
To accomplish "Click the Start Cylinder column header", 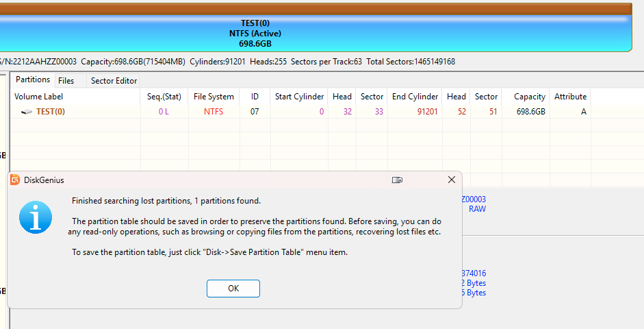I will pos(299,97).
